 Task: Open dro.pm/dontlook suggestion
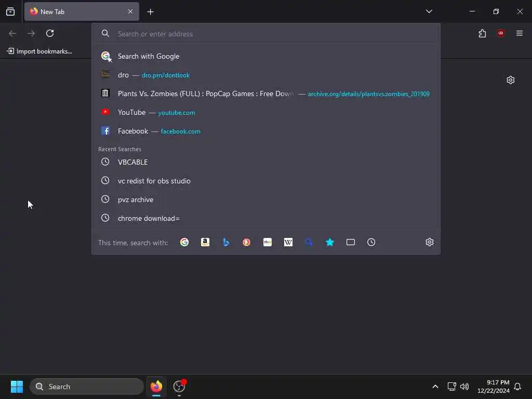266,75
